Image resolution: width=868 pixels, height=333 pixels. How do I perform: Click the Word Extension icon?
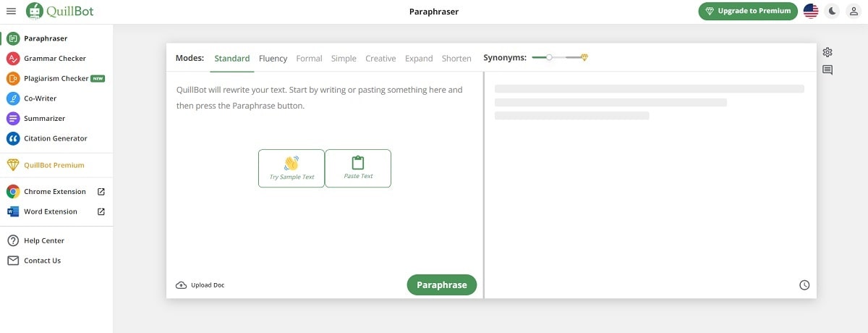coord(12,211)
